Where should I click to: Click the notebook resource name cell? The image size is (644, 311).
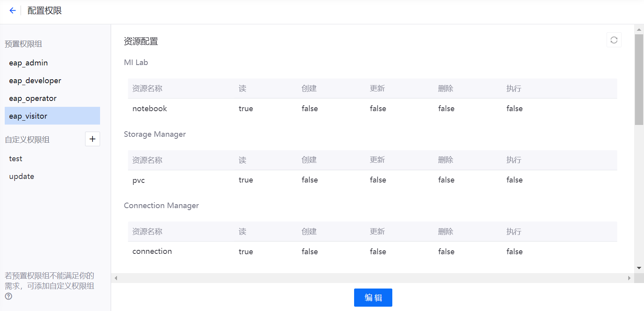pos(150,108)
